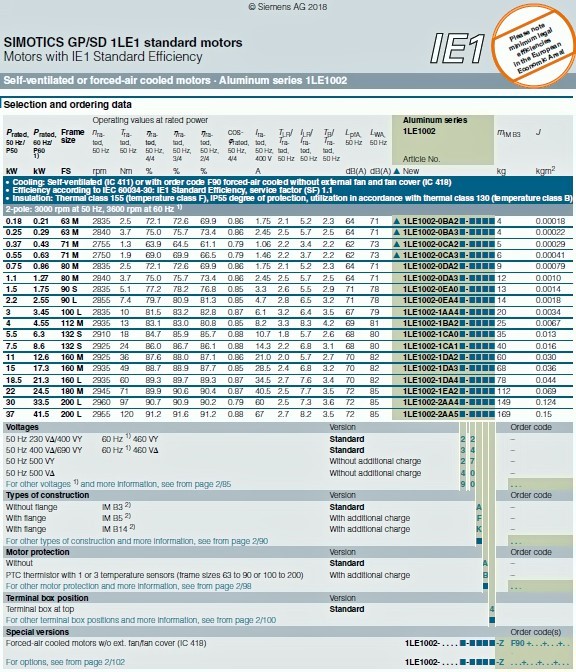Open 'For options, see from page 2/102' reference
This screenshot has height=672, width=576.
65,662
